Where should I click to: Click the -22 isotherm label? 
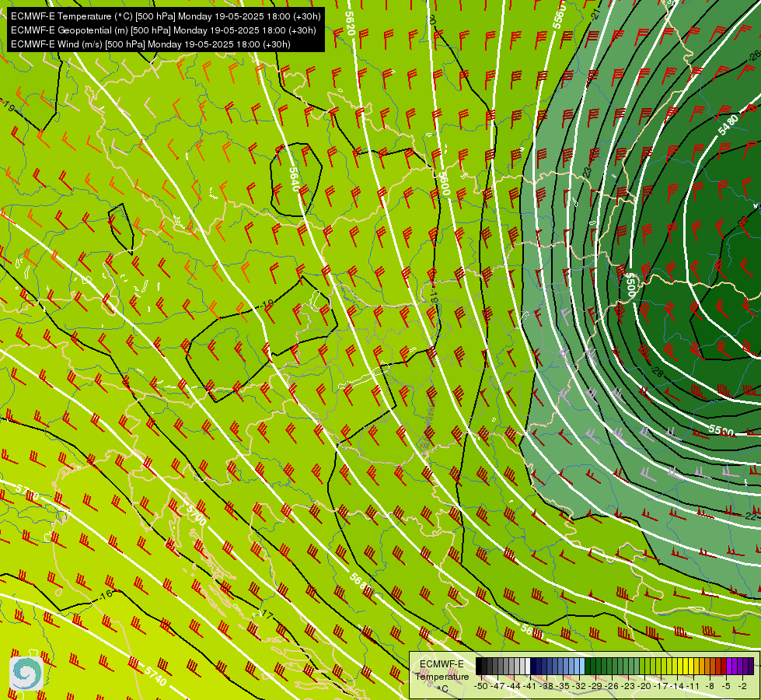pos(749,516)
